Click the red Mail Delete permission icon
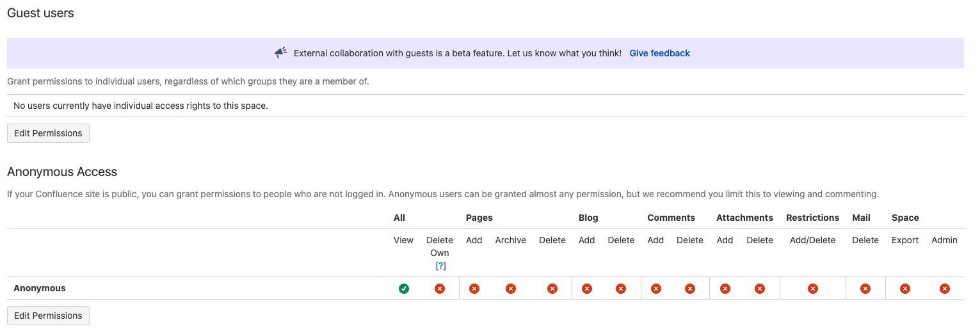The height and width of the screenshot is (329, 980). (x=865, y=289)
